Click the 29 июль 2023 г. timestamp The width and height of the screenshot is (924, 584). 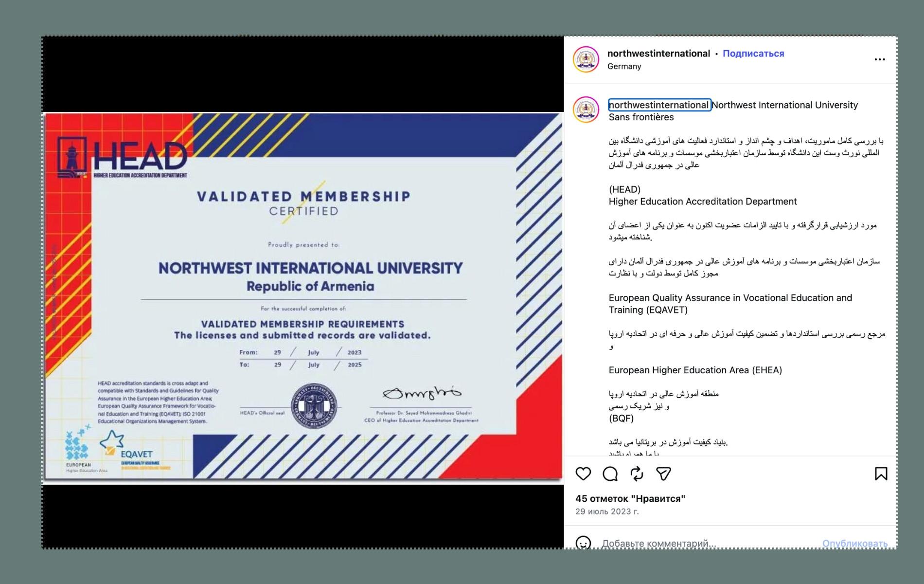[607, 511]
